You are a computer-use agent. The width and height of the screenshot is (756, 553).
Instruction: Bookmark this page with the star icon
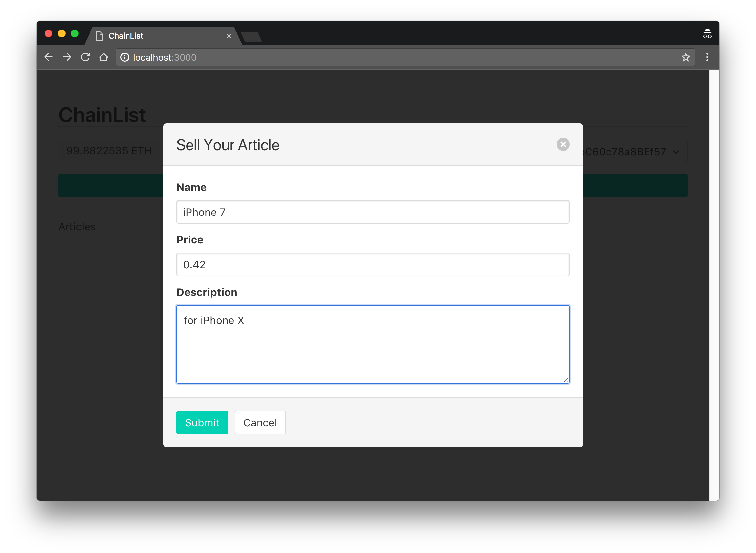tap(686, 57)
